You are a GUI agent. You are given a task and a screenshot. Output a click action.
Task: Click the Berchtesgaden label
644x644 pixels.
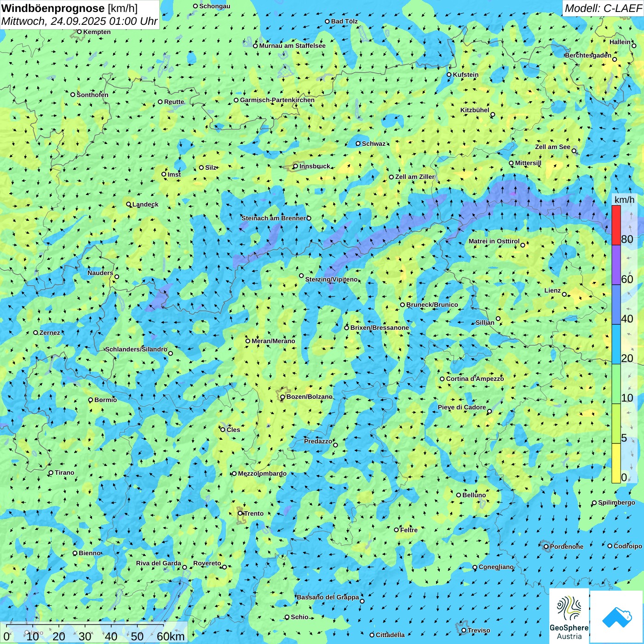(588, 55)
